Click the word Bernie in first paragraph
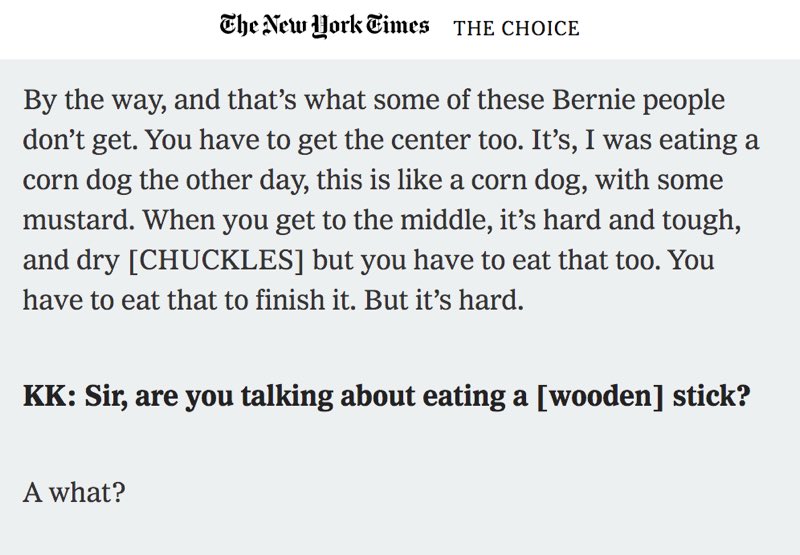 click(594, 99)
